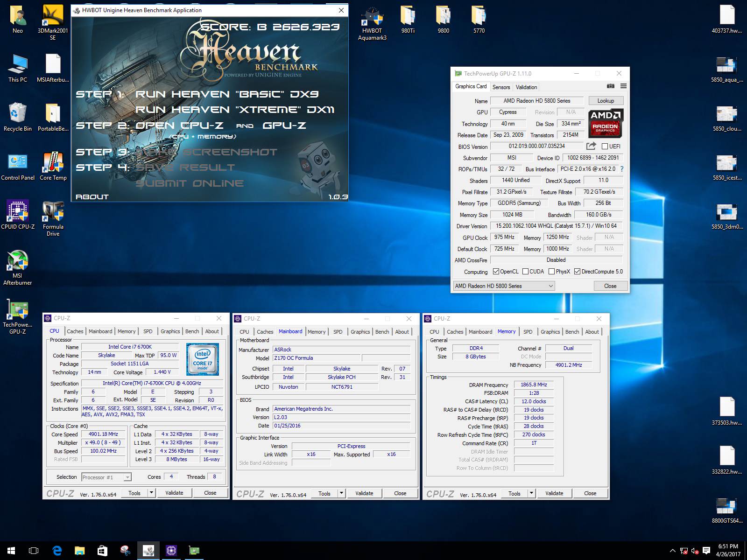Open the PortableBe... folder icon
Screen dimensions: 747x560
point(53,117)
